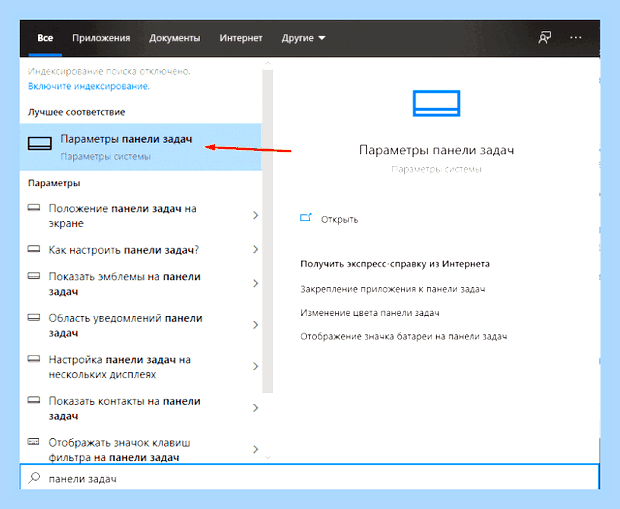
Task: Switch to the Документы tab
Action: coord(174,38)
